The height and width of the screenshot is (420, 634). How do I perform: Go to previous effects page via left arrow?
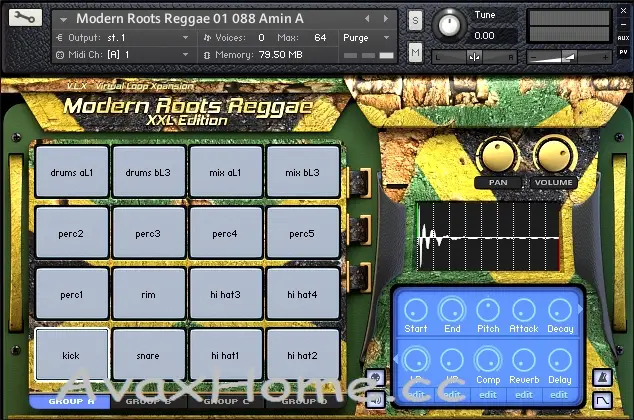tap(396, 359)
